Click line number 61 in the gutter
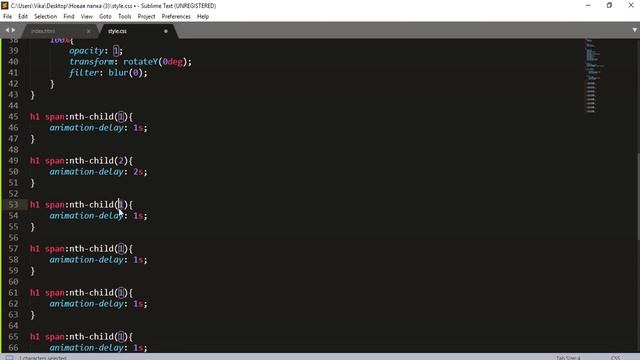 [13, 293]
